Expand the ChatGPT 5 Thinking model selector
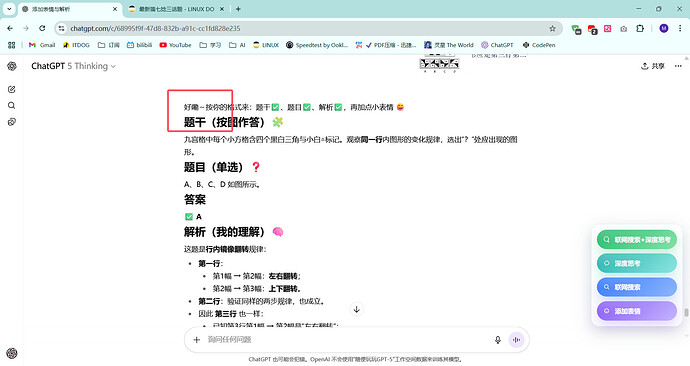The width and height of the screenshot is (690, 366). pos(73,66)
